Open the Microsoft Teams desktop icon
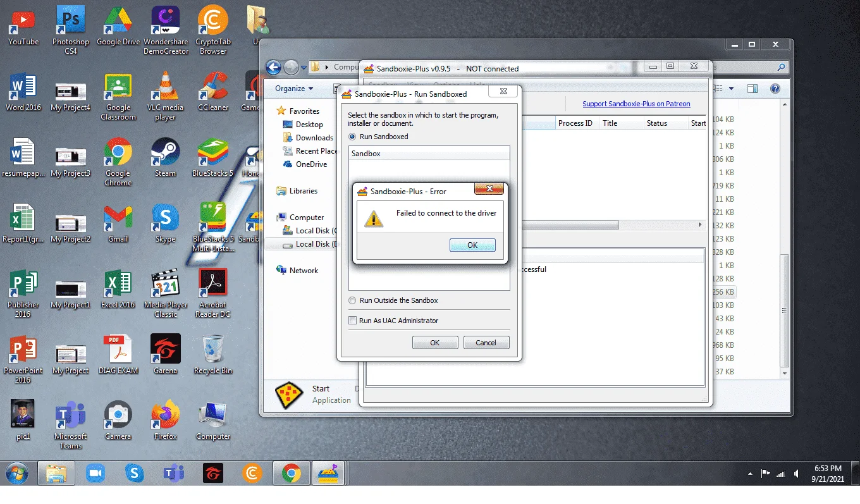 tap(70, 425)
